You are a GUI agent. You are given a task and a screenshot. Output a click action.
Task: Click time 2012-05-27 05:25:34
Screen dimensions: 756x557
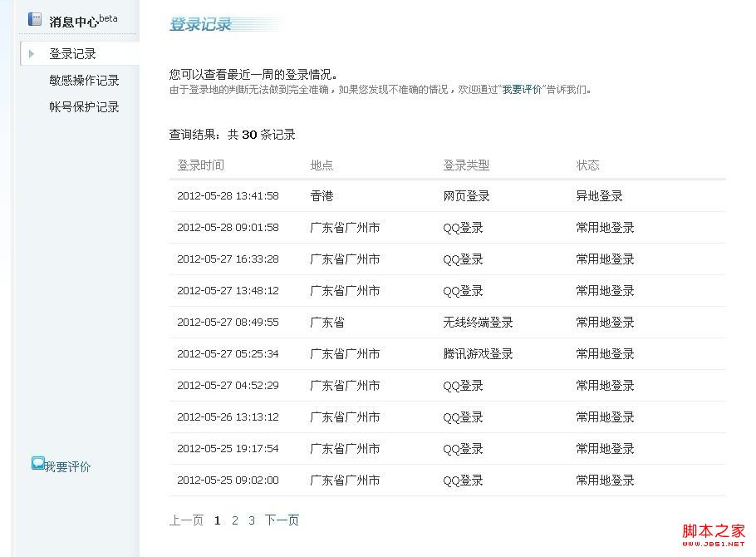coord(228,354)
